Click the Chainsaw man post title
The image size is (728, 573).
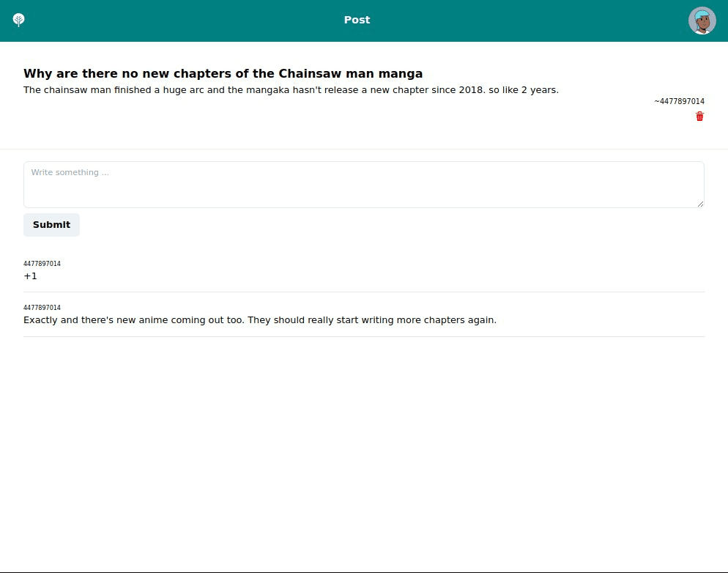pos(223,73)
